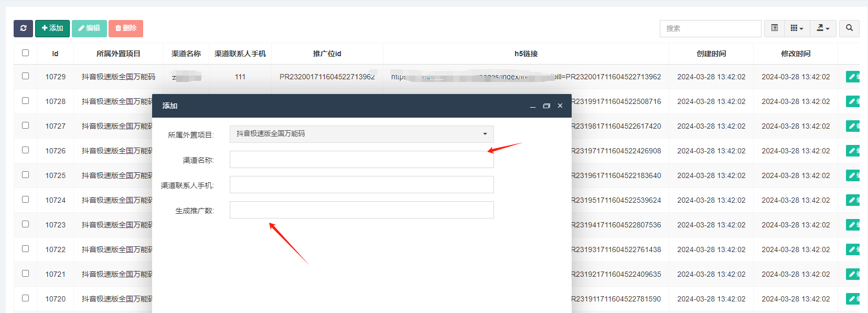Click the 渠道名称 column header

(186, 54)
